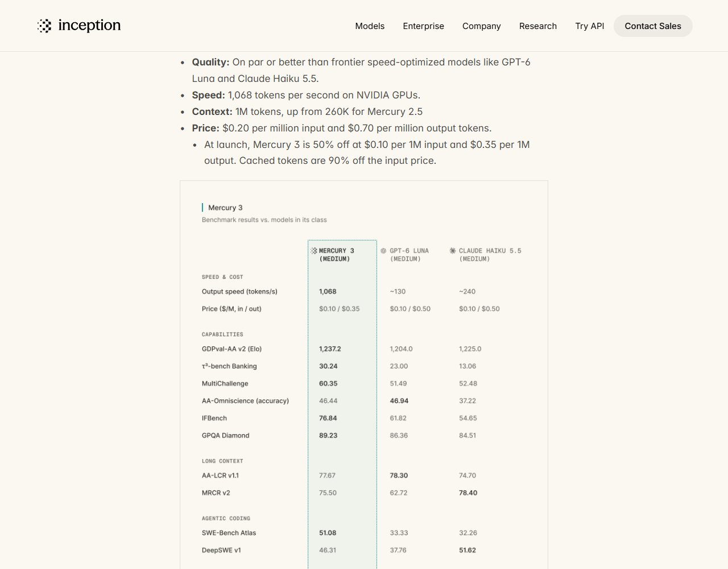Click the Claude Haiku 5.5 starburst icon

click(x=453, y=250)
